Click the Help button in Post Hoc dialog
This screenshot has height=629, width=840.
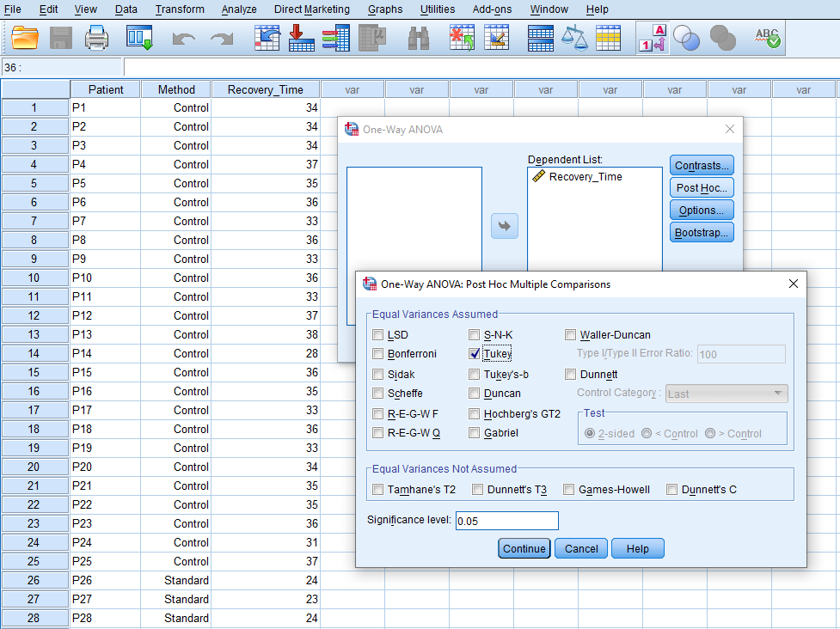[637, 549]
